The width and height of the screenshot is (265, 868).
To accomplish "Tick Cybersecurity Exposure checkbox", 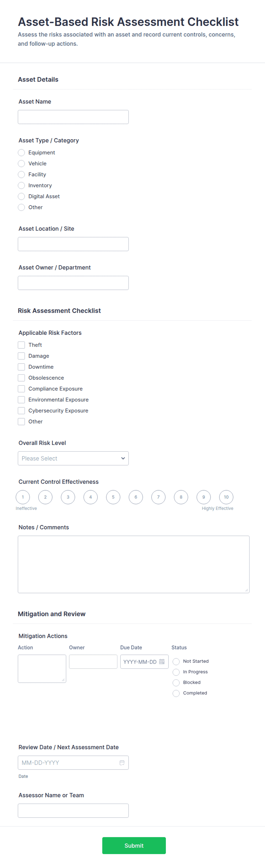I will (21, 411).
